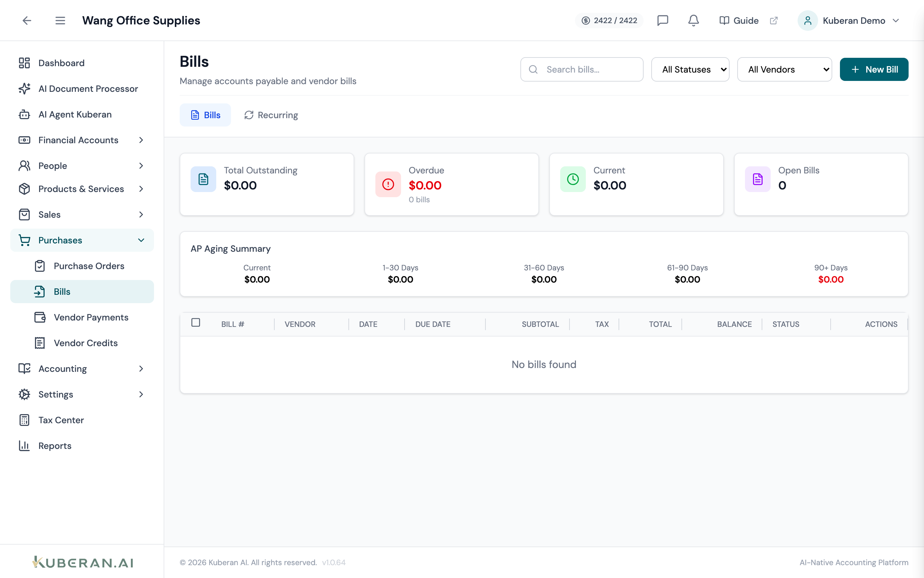Open Vendor Credits in sidebar
Screen dimensions: 924x578
tap(82, 343)
